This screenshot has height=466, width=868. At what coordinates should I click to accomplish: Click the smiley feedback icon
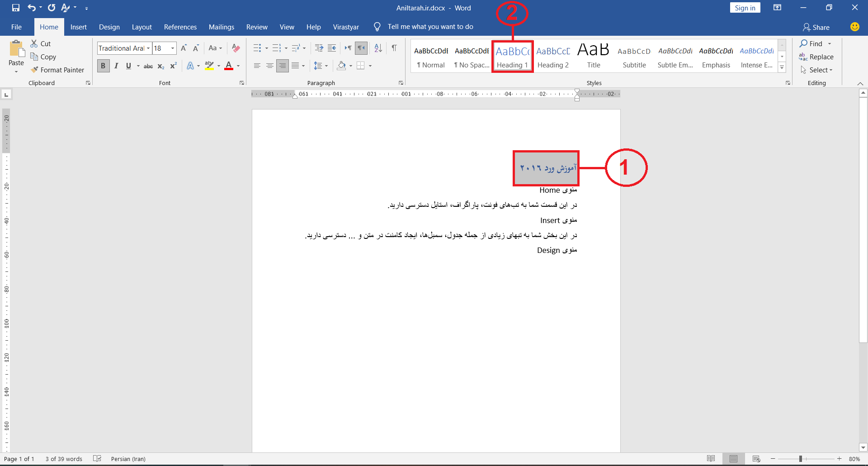point(854,27)
